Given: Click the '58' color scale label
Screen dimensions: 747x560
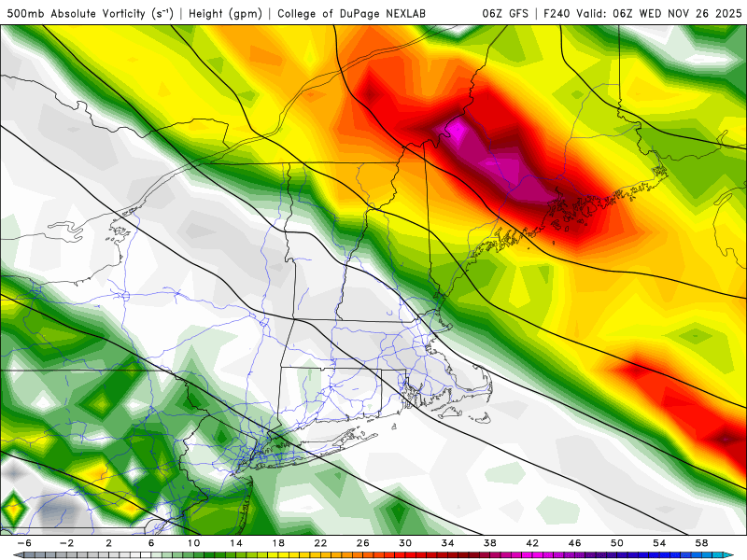Looking at the screenshot, I should point(702,543).
